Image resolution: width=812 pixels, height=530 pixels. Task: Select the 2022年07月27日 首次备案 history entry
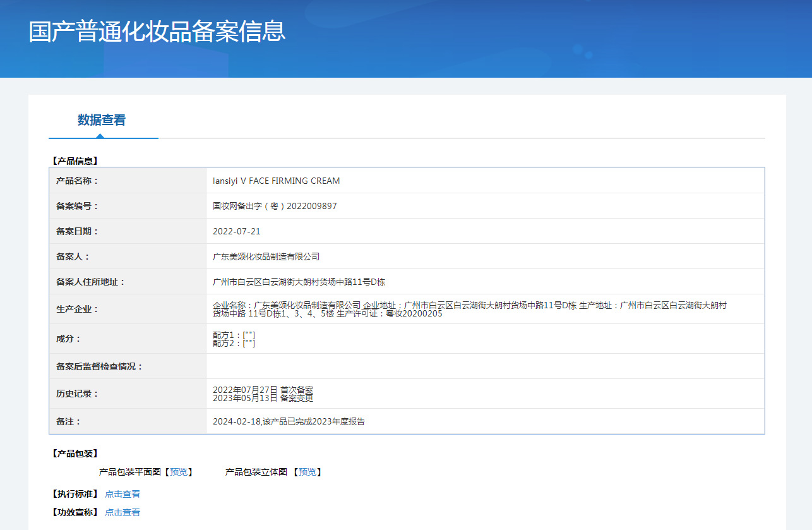tap(263, 390)
